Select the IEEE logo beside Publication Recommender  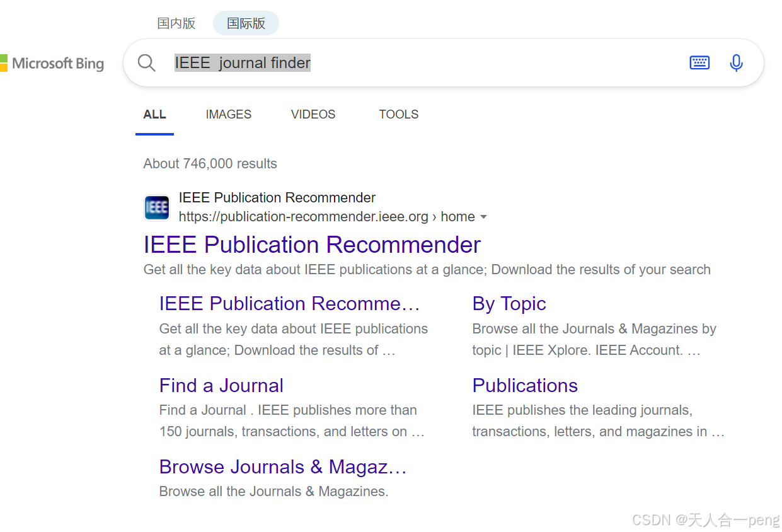(x=156, y=207)
